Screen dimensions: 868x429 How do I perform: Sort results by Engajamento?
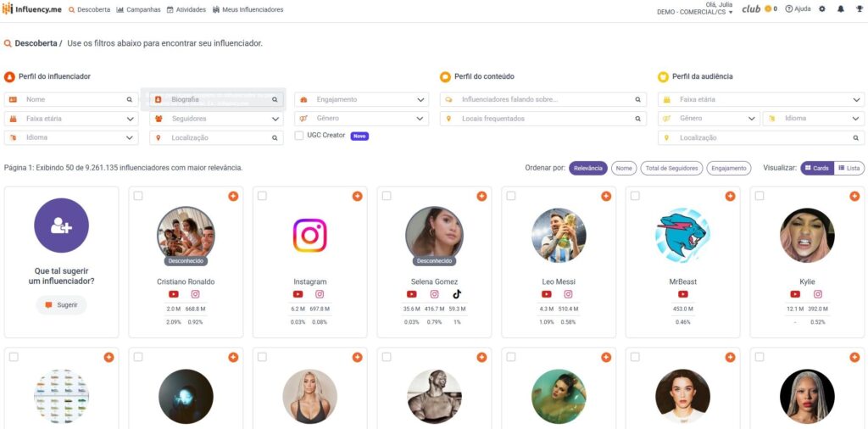(x=728, y=168)
